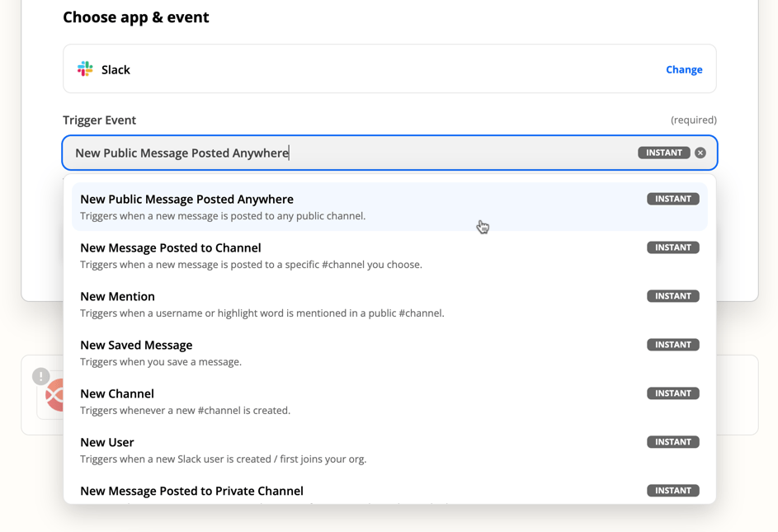Click the '(required)' text
This screenshot has width=778, height=532.
coord(694,120)
